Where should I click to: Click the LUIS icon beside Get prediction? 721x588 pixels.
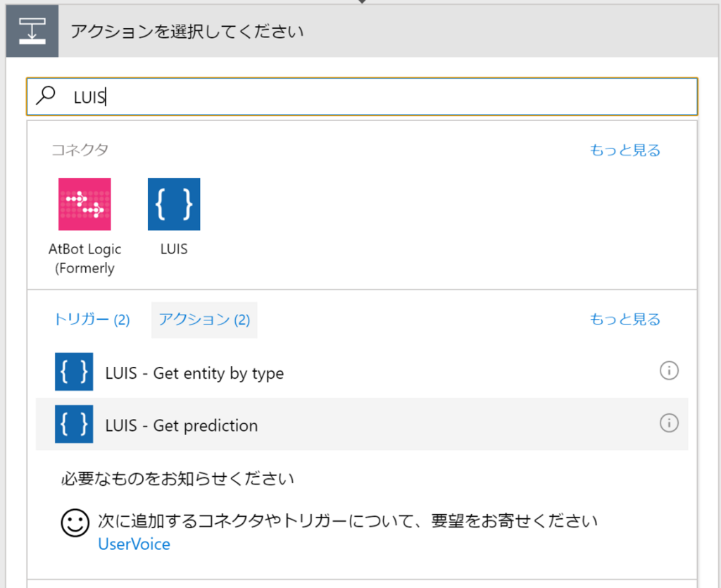coord(74,425)
